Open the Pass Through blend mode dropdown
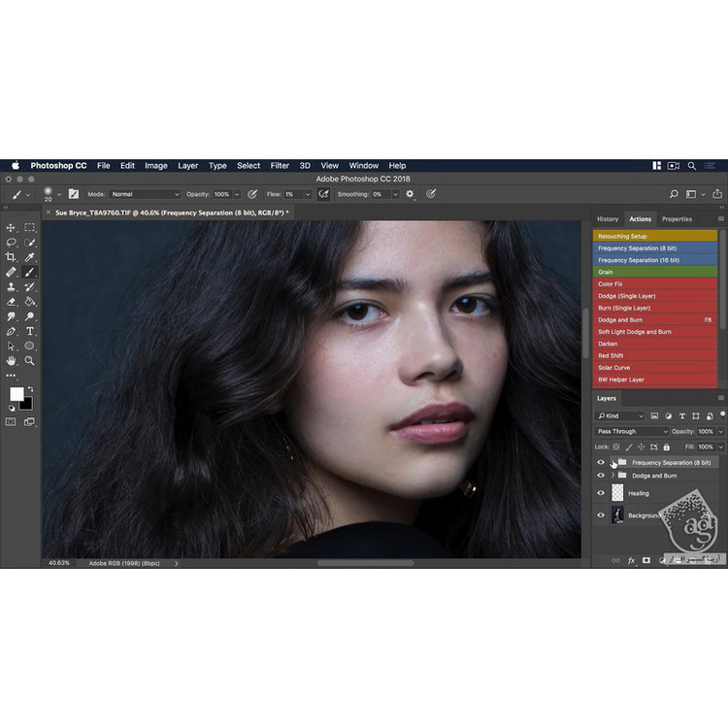This screenshot has height=728, width=728. pos(632,431)
